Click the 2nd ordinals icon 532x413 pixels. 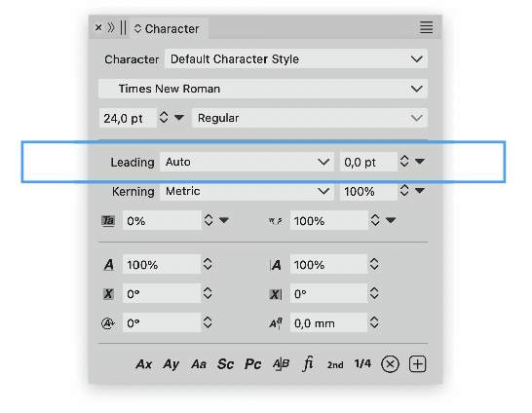[335, 365]
